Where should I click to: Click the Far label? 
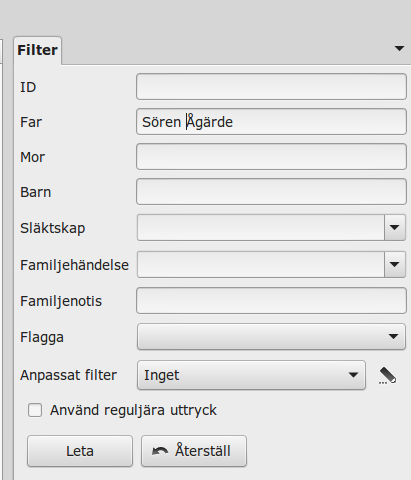tap(31, 122)
